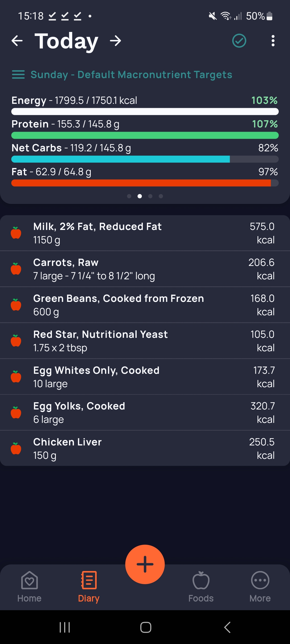Mark day complete with checkmark circle

pos(239,41)
